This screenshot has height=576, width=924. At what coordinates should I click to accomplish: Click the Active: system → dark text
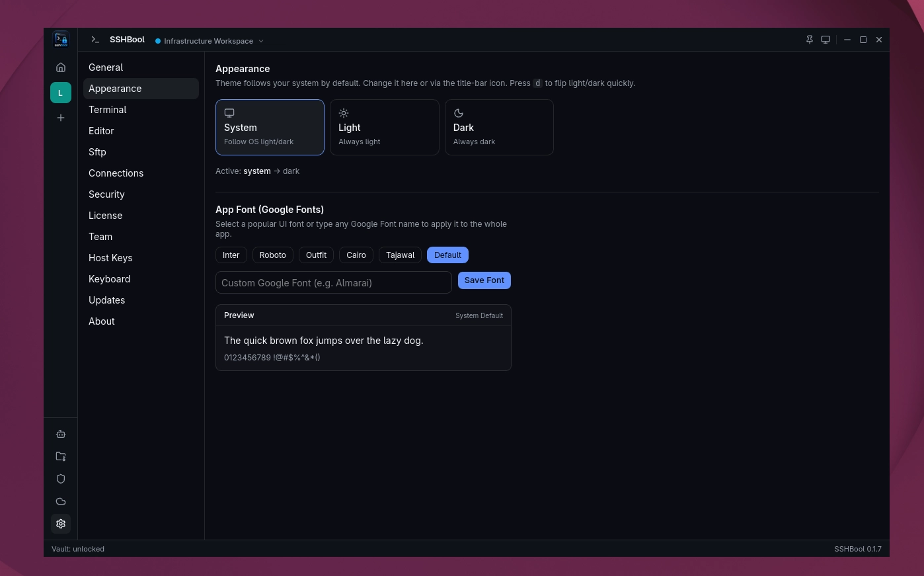[x=258, y=171]
